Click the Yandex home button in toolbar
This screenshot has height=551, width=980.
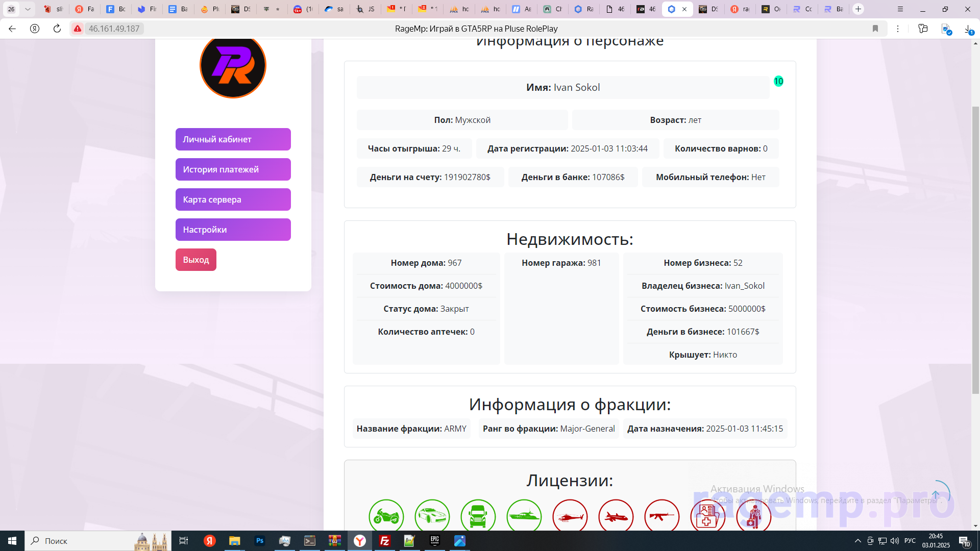[x=35, y=29]
